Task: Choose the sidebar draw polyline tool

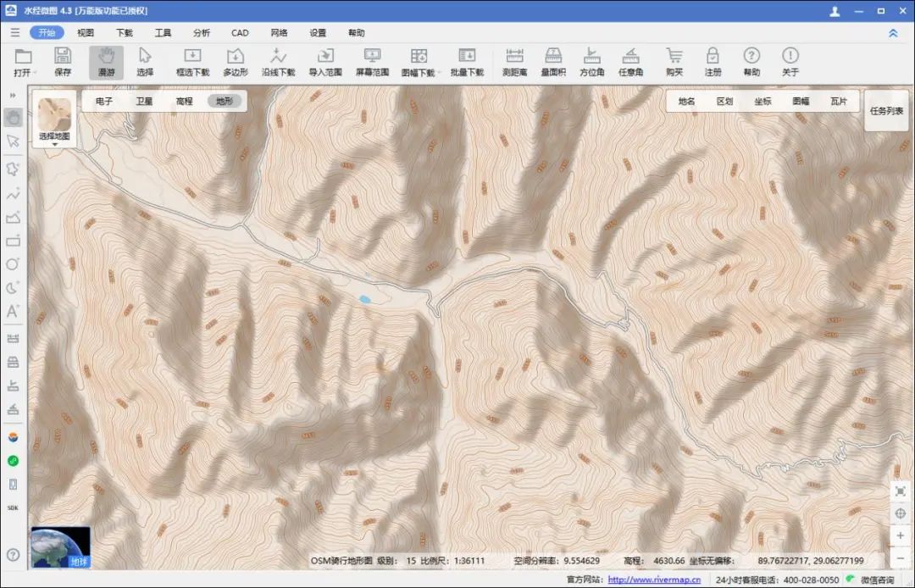Action: pyautogui.click(x=13, y=194)
